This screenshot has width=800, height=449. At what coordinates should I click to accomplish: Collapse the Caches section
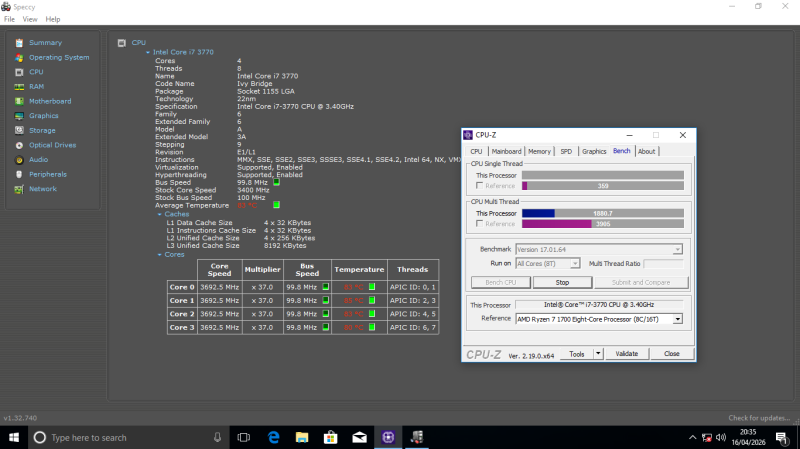tap(160, 214)
